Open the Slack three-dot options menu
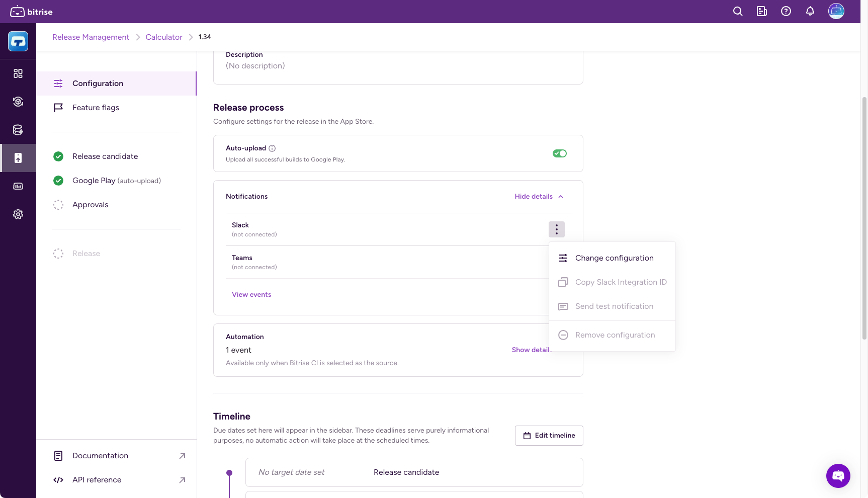Image resolution: width=868 pixels, height=498 pixels. pos(557,229)
